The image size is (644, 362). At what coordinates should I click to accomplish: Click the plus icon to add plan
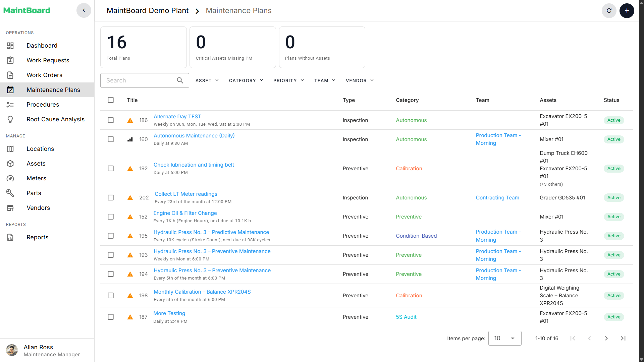pos(627,11)
